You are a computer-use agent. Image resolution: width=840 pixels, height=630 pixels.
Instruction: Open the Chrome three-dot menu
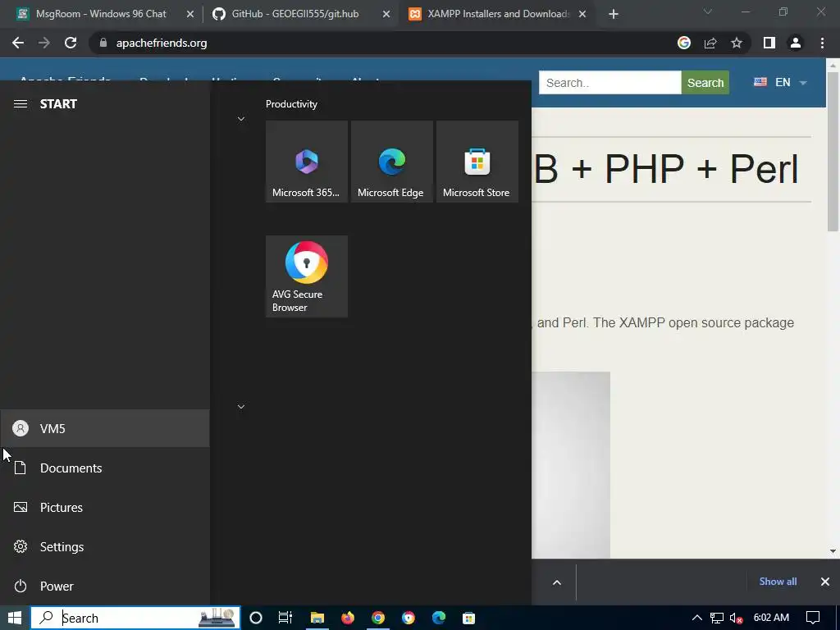coord(822,43)
